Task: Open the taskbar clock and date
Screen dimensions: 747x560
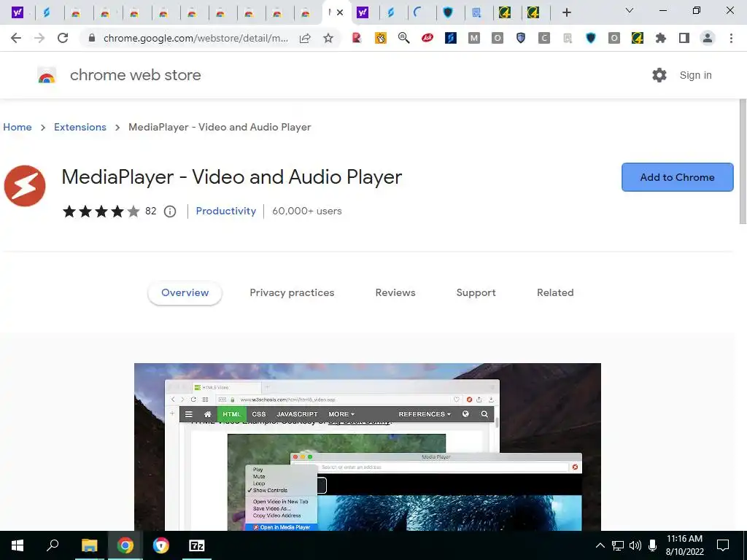Action: click(x=684, y=545)
